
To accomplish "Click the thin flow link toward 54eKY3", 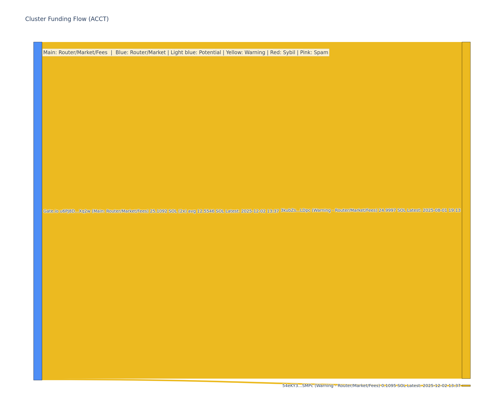I will coord(192,381).
